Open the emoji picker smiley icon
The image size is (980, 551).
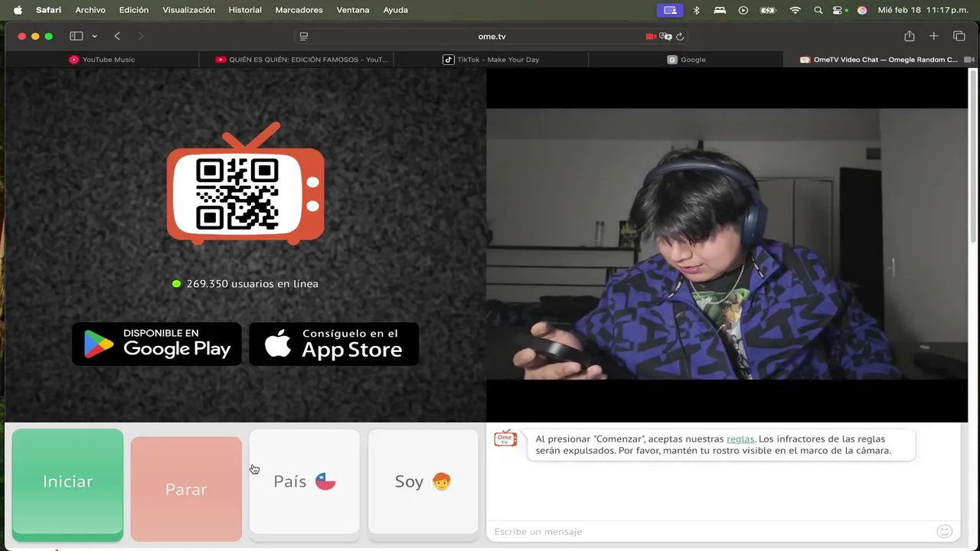(x=944, y=531)
